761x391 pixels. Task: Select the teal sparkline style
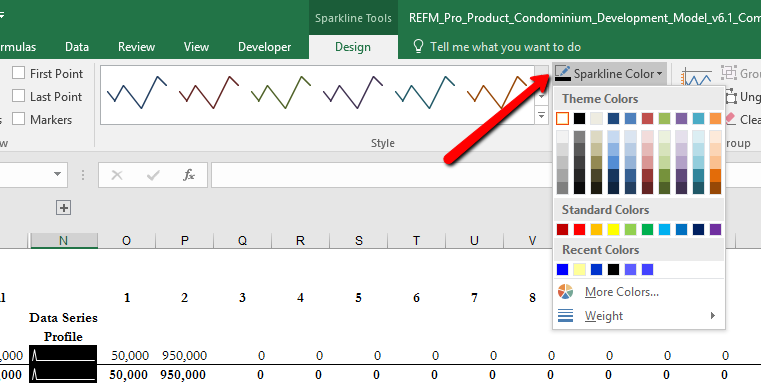[x=425, y=92]
